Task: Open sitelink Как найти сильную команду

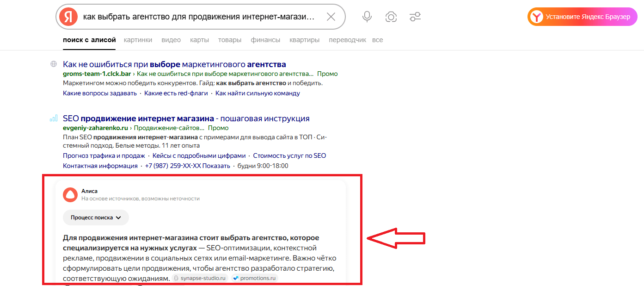Action: [x=258, y=93]
